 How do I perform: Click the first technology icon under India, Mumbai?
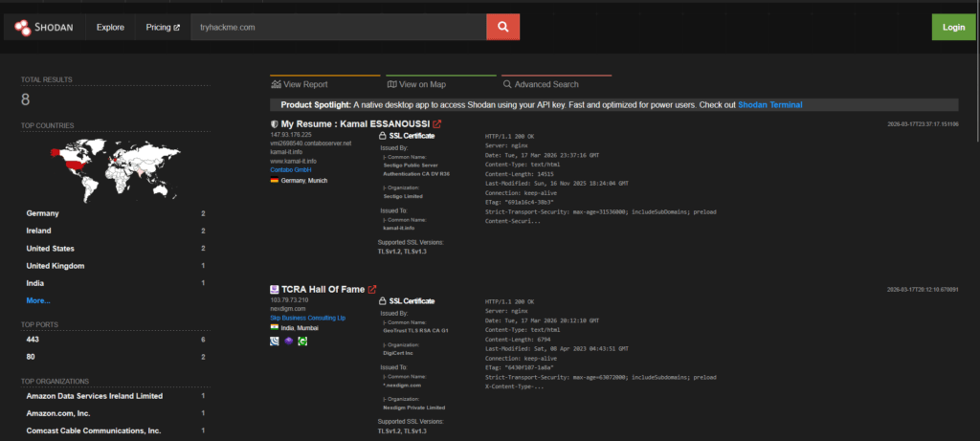[275, 342]
